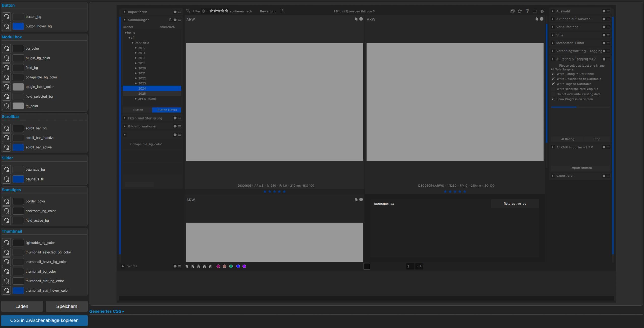Click the reset icon beside plugin_label_color

tap(7, 87)
